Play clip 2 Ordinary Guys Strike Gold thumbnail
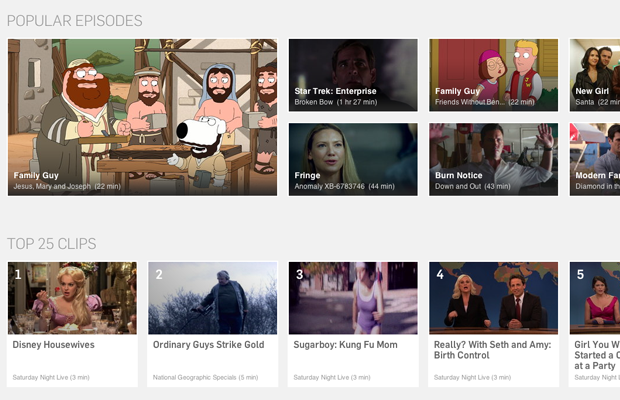 (213, 298)
